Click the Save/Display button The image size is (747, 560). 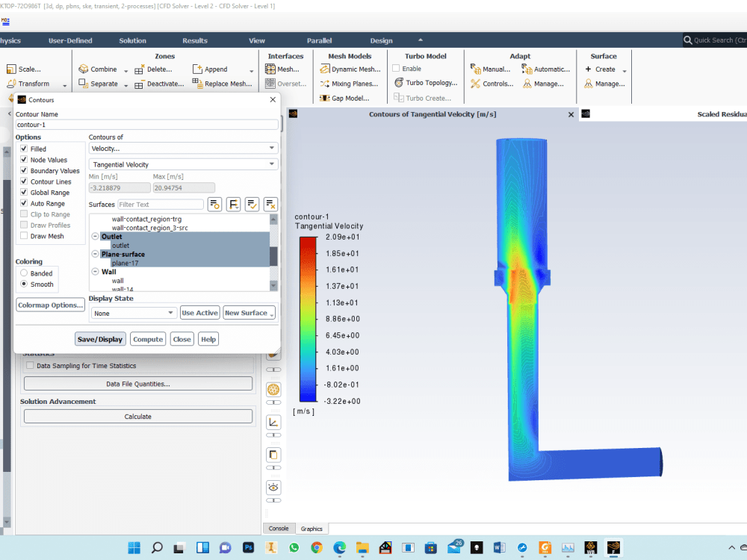coord(100,338)
